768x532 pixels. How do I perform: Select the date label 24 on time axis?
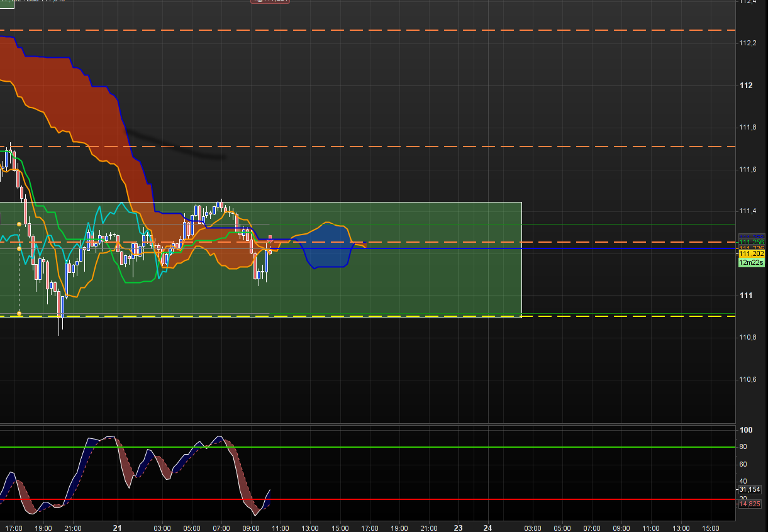[488, 528]
